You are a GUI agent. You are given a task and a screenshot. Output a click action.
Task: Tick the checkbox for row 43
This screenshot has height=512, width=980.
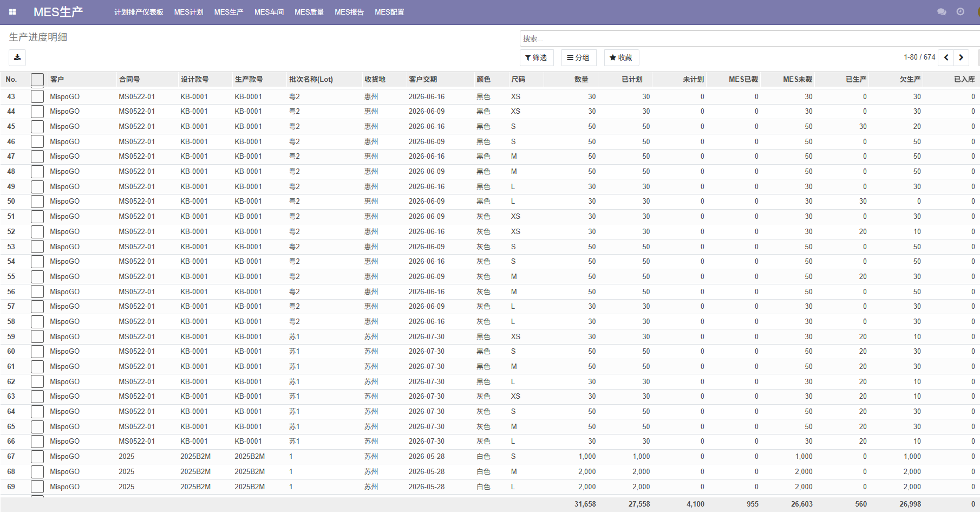pos(37,96)
